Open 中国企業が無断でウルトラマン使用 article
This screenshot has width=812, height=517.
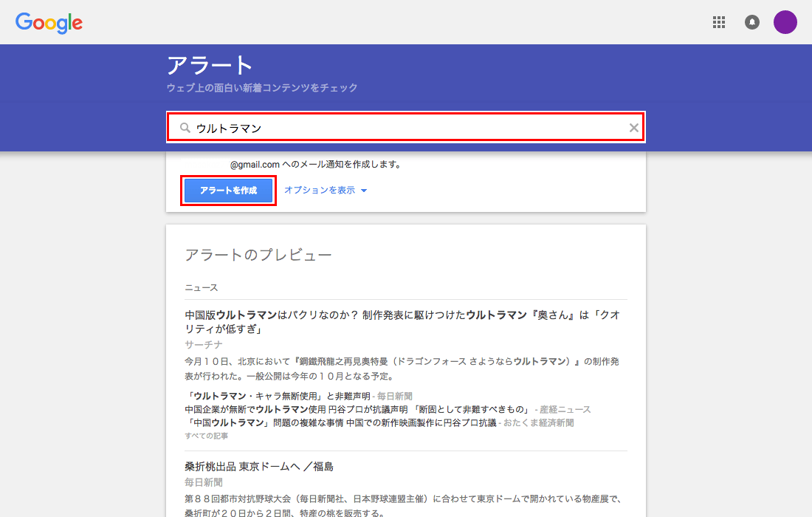358,409
